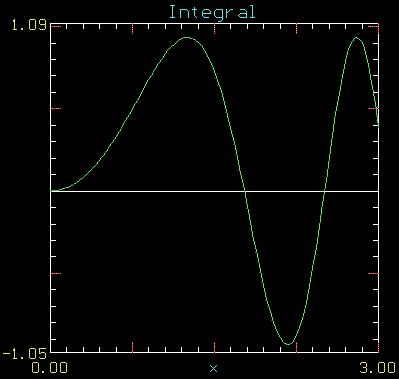Click where the curve first crosses zero downward
Viewport: 399px width, 379px height.
(245, 191)
